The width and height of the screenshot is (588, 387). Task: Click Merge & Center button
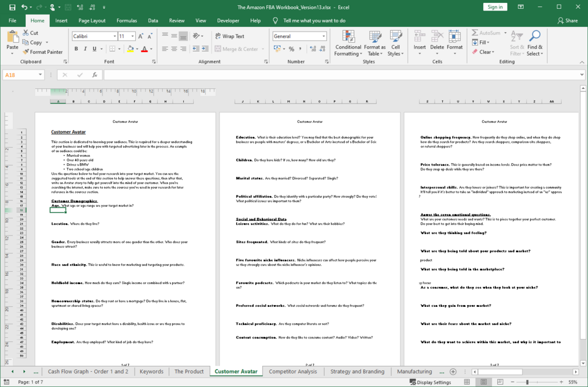[x=236, y=49]
